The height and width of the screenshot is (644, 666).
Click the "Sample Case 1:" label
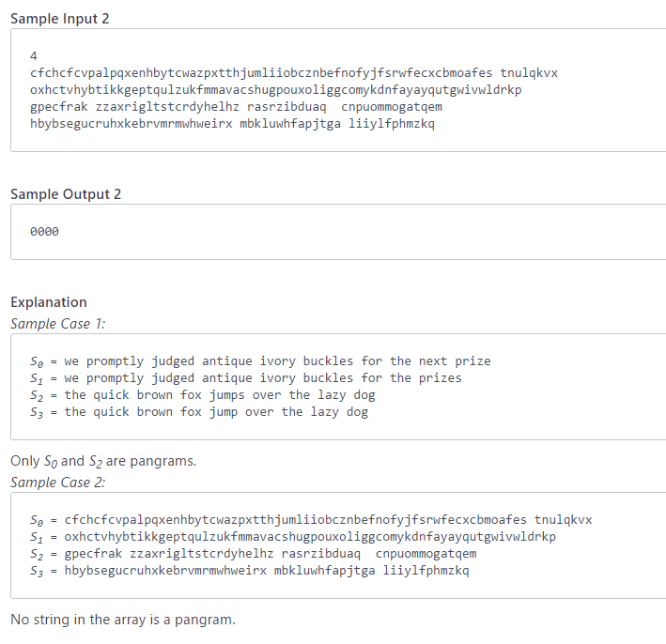pyautogui.click(x=58, y=324)
